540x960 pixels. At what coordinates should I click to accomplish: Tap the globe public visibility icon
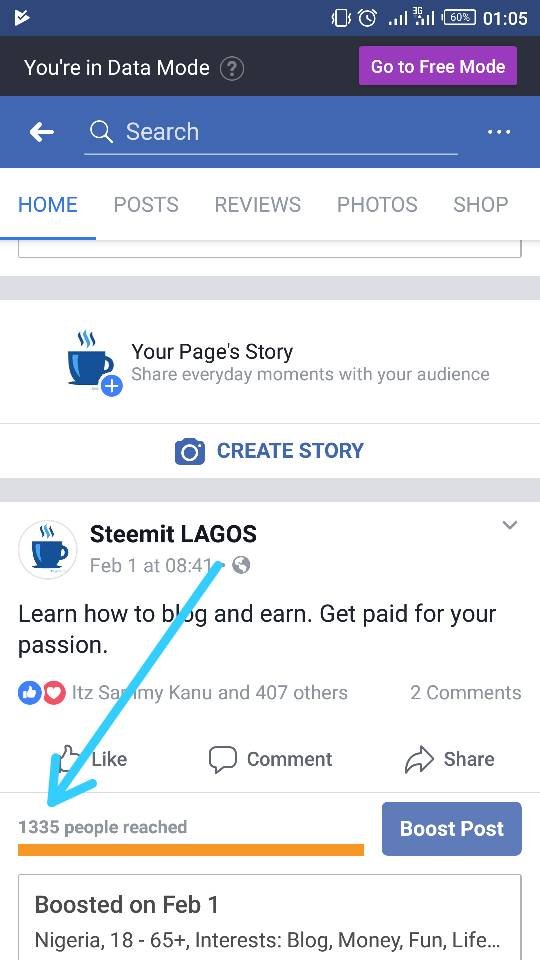(241, 565)
